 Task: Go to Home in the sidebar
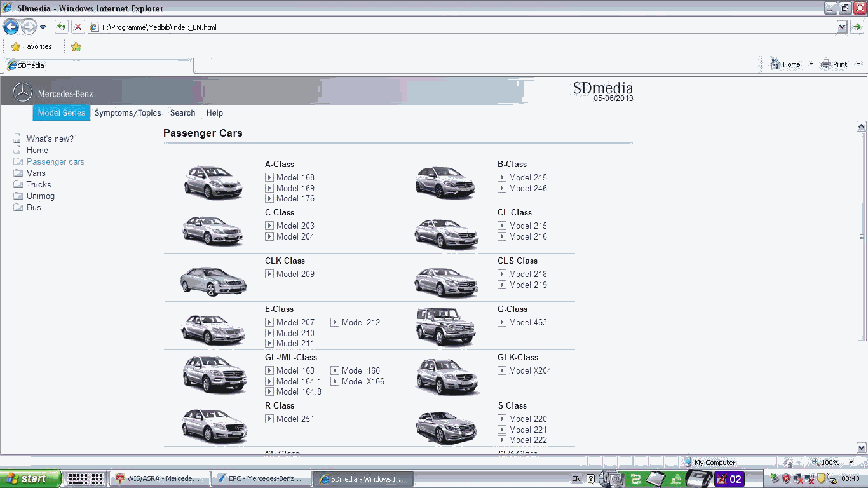click(x=37, y=150)
